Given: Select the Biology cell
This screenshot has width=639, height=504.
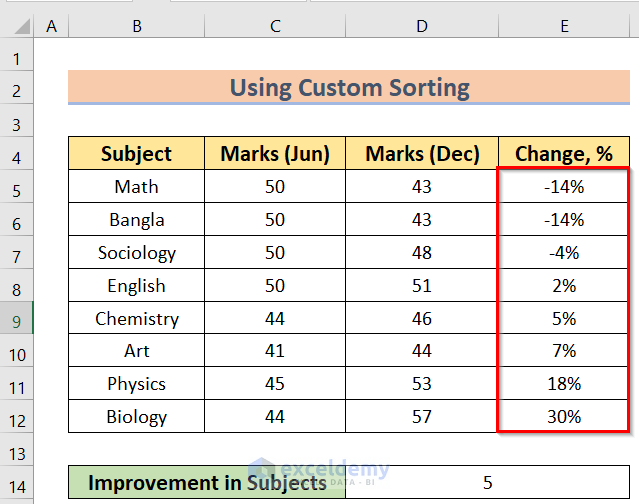Looking at the screenshot, I should pyautogui.click(x=136, y=417).
